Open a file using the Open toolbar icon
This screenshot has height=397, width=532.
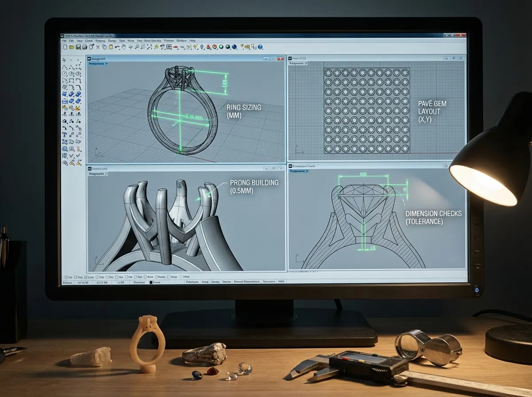click(71, 46)
